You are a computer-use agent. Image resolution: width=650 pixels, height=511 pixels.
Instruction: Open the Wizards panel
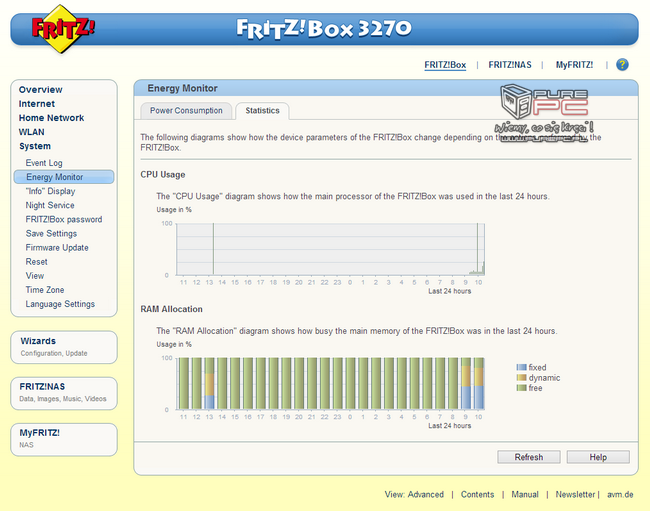(x=64, y=347)
